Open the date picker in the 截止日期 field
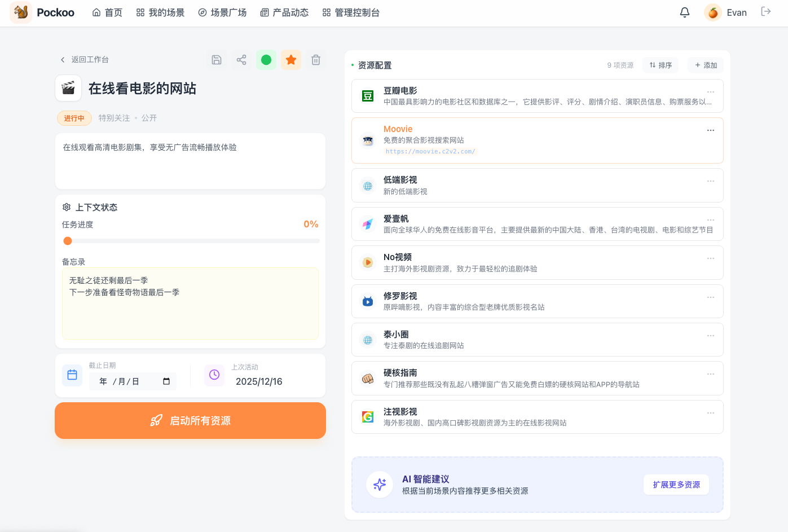This screenshot has width=788, height=532. [x=165, y=381]
